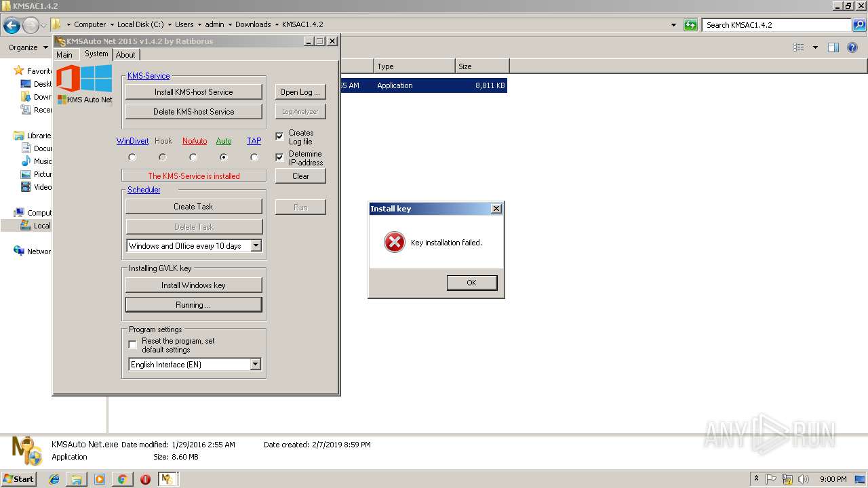Open the interface language dropdown

click(x=255, y=365)
